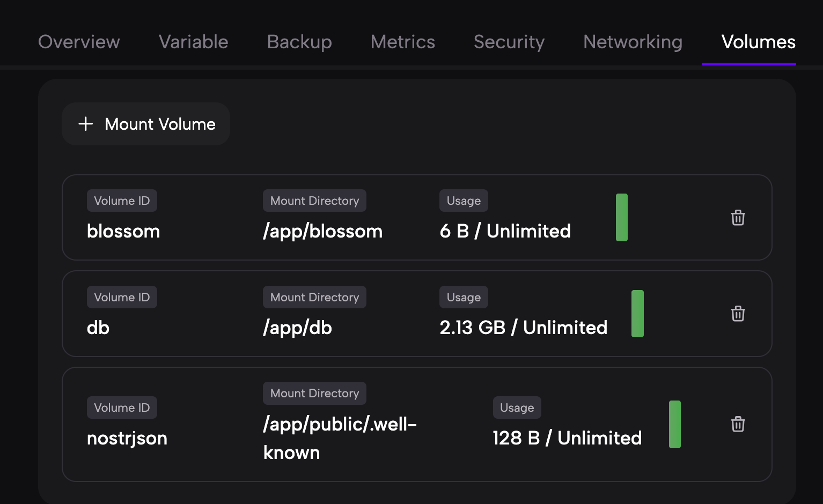
Task: Click the plus icon beside Mount Volume
Action: tap(86, 124)
